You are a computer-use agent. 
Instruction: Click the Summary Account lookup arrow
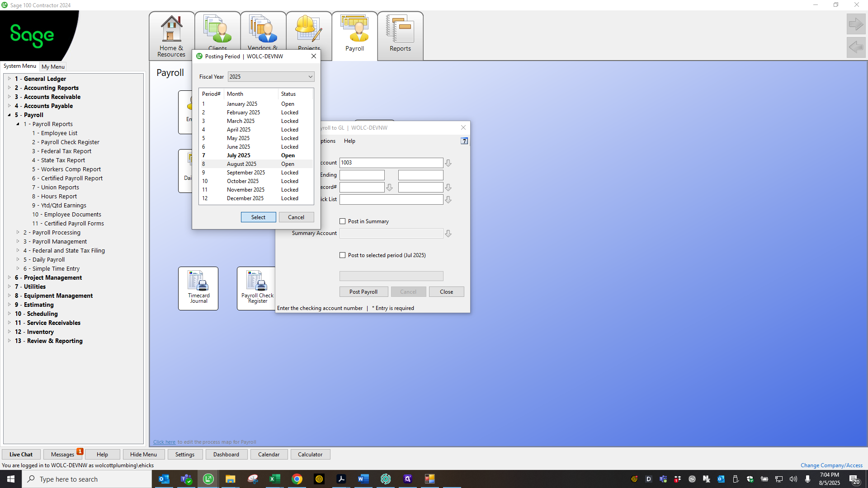tap(448, 234)
